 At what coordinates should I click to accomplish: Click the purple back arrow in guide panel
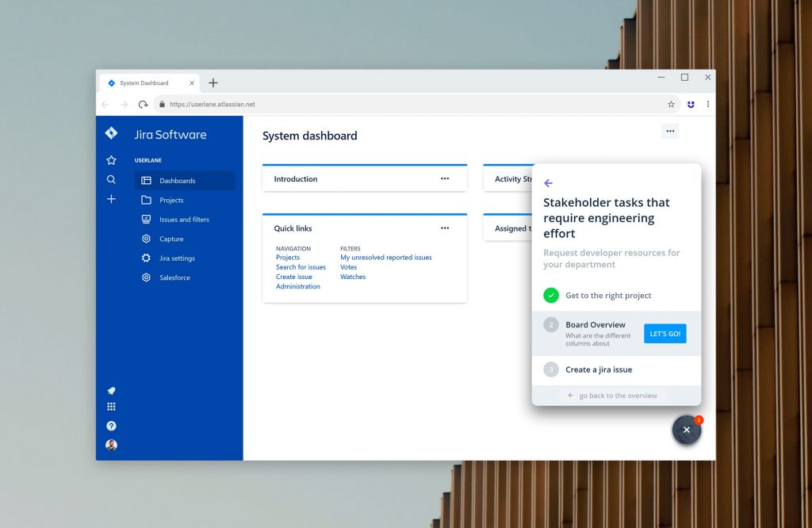click(x=549, y=183)
